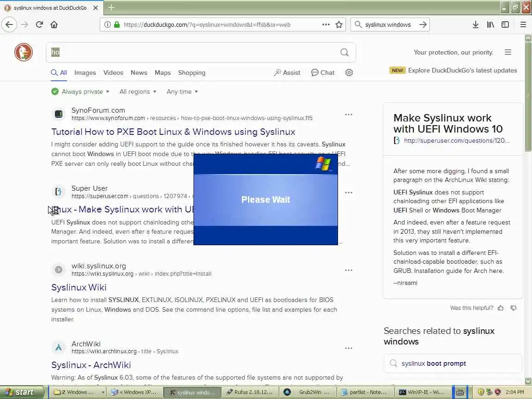Click the magnifier search button in DuckDuckGo box
Image resolution: width=532 pixels, height=399 pixels.
pos(345,52)
